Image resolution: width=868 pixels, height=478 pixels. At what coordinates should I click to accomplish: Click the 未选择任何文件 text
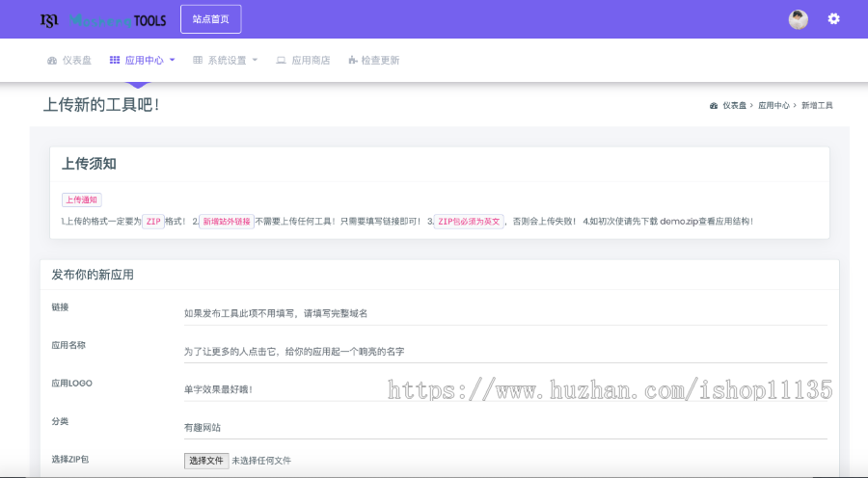[261, 461]
